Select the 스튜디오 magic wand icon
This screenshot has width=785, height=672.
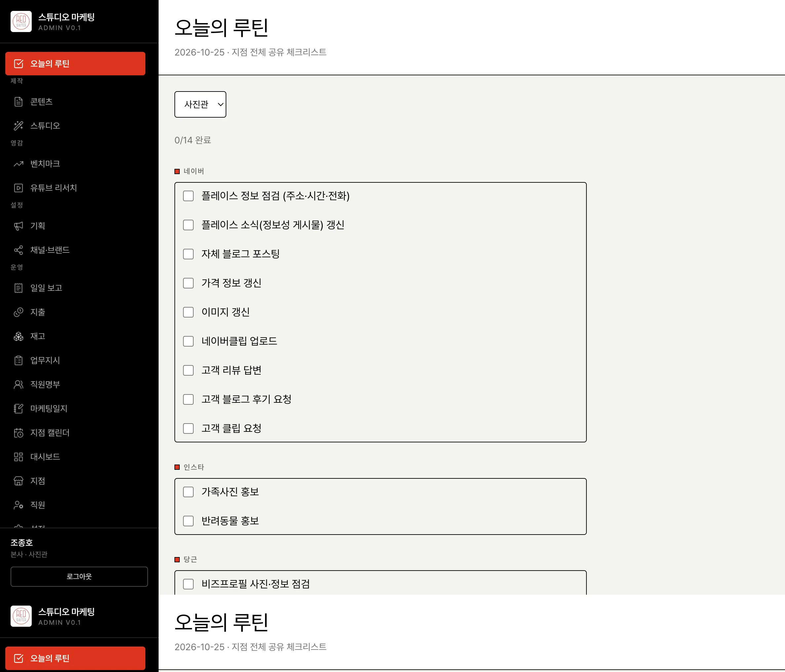[18, 126]
